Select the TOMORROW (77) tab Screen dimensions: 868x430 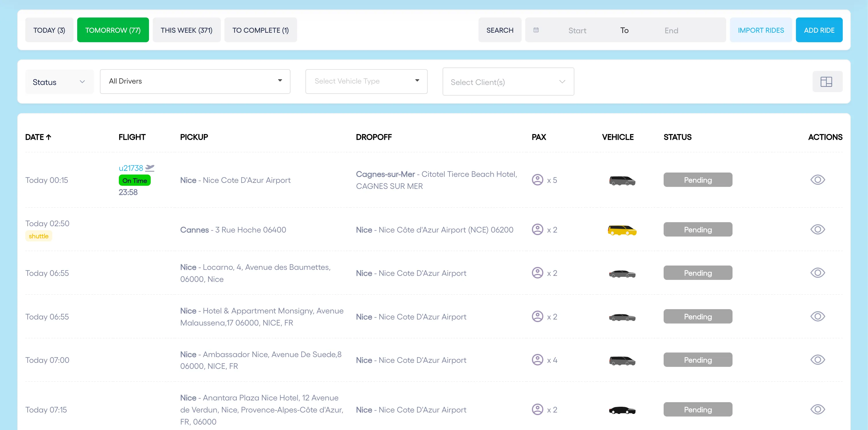(x=113, y=30)
